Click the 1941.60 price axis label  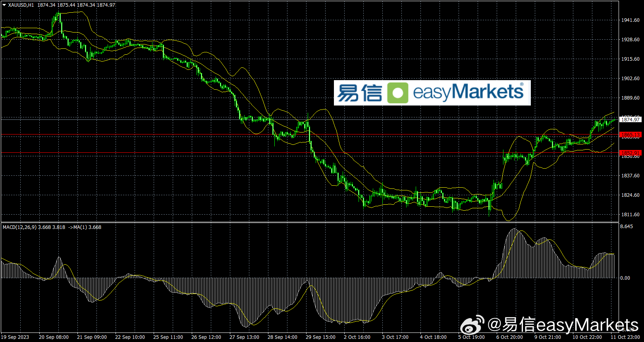click(x=630, y=20)
